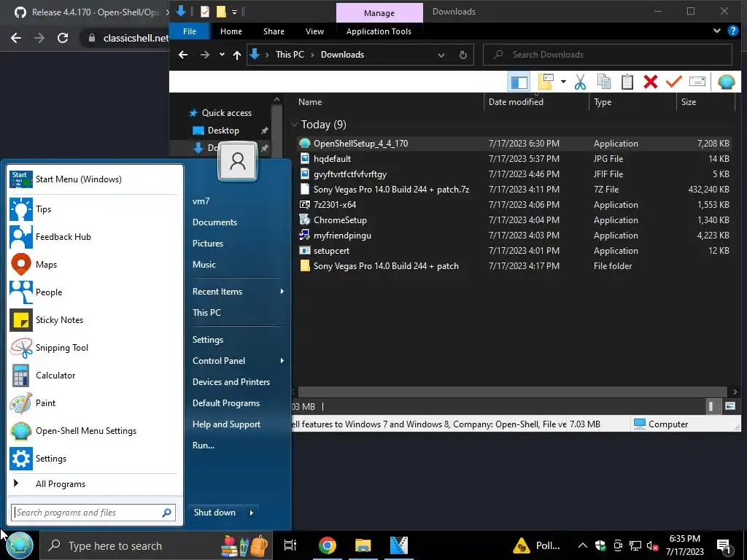Open Open-Shell Menu Settings

pos(94,430)
